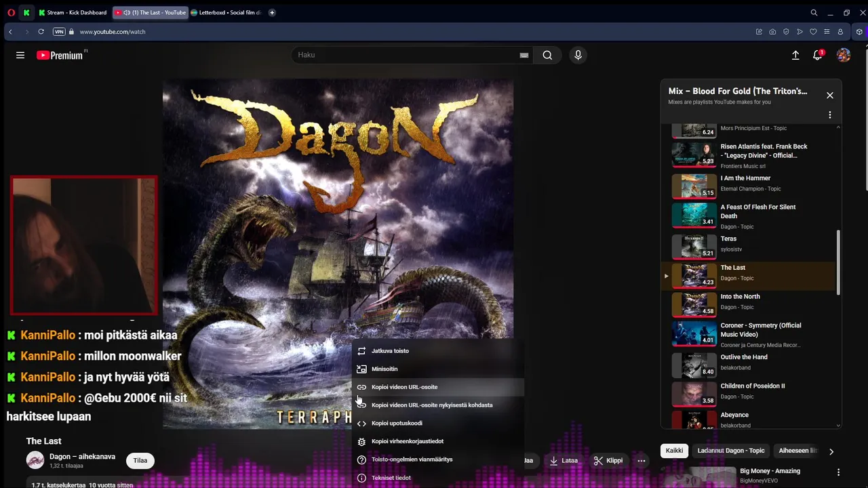
Task: Choose Kopioi videon URL-osoite nykyisestä kohdasta
Action: point(437,405)
